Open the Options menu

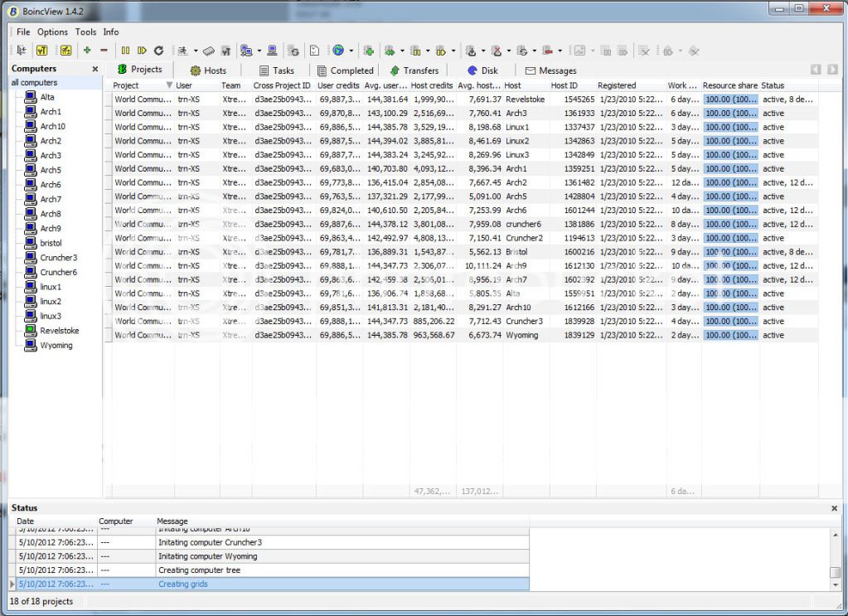[x=52, y=32]
